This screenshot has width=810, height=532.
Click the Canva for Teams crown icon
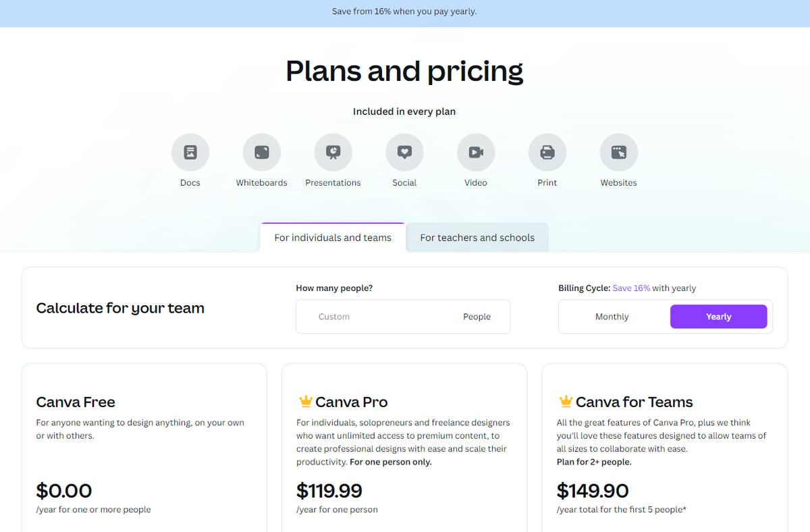point(566,402)
